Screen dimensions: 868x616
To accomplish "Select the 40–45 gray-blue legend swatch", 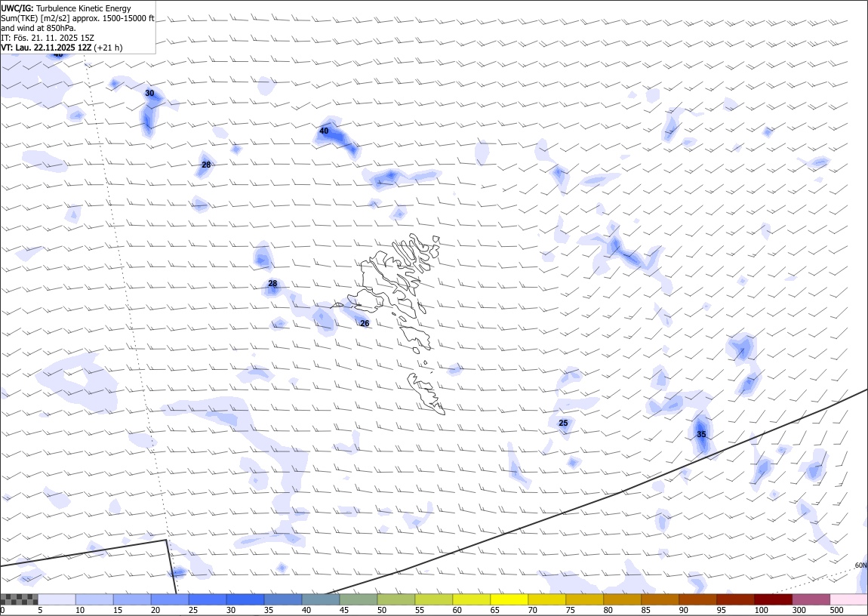I will pos(321,599).
